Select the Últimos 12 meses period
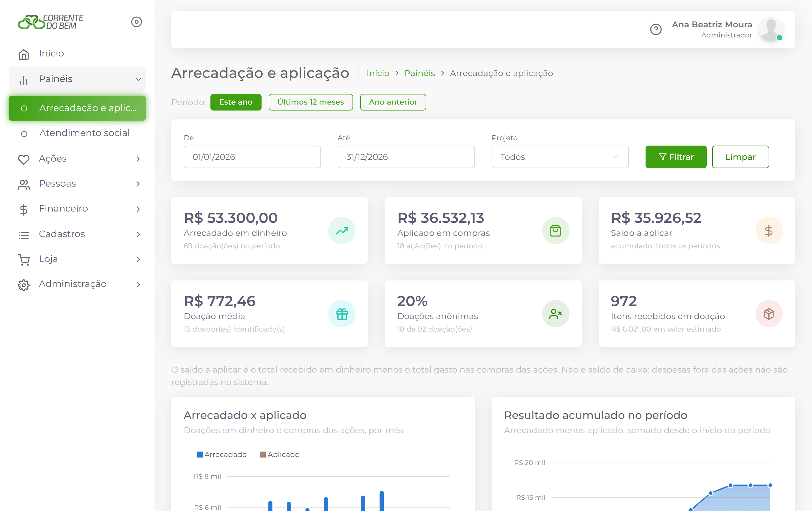The image size is (812, 511). (311, 102)
